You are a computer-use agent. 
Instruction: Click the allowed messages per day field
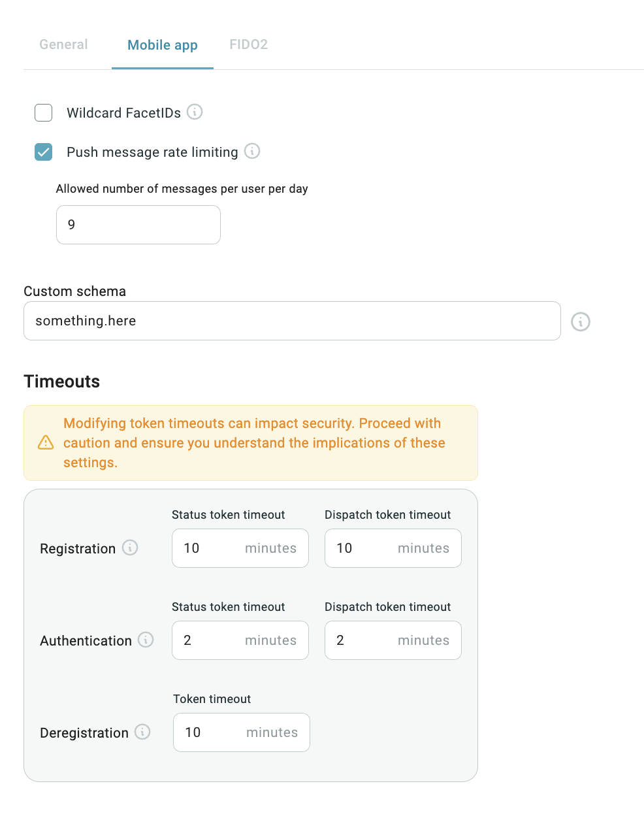pos(138,225)
